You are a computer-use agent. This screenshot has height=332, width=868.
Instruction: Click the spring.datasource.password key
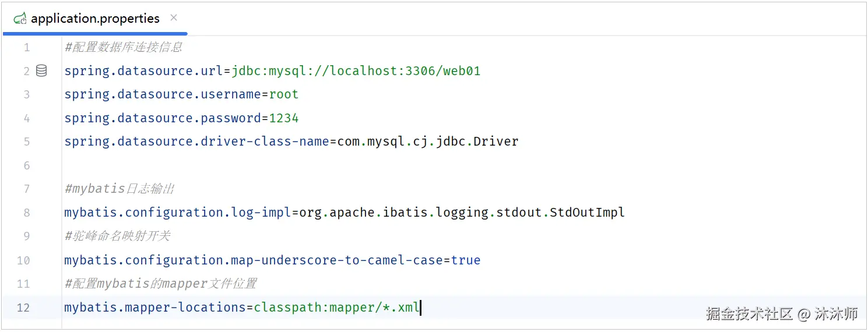click(163, 118)
